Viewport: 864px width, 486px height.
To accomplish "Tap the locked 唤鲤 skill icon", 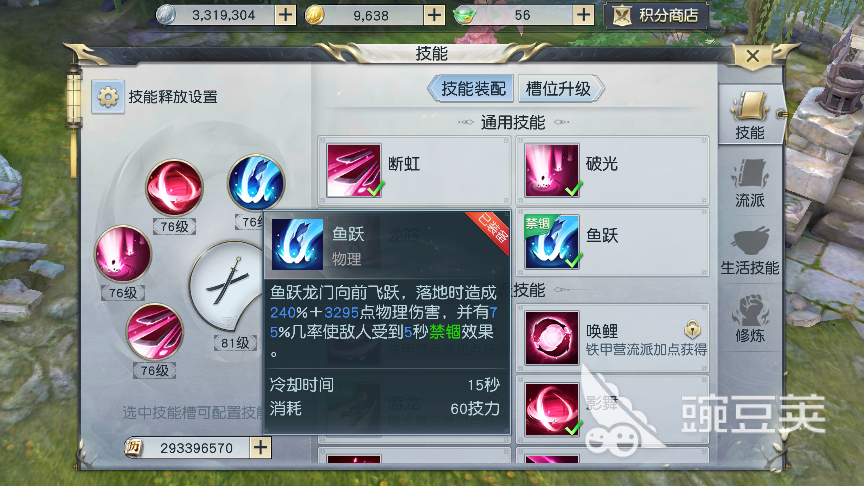I will pyautogui.click(x=552, y=338).
